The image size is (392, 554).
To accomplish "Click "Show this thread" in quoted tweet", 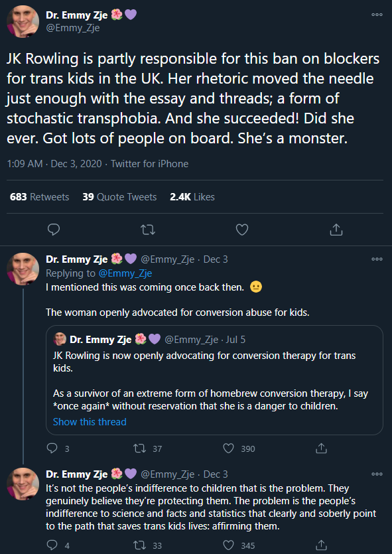I will click(90, 421).
